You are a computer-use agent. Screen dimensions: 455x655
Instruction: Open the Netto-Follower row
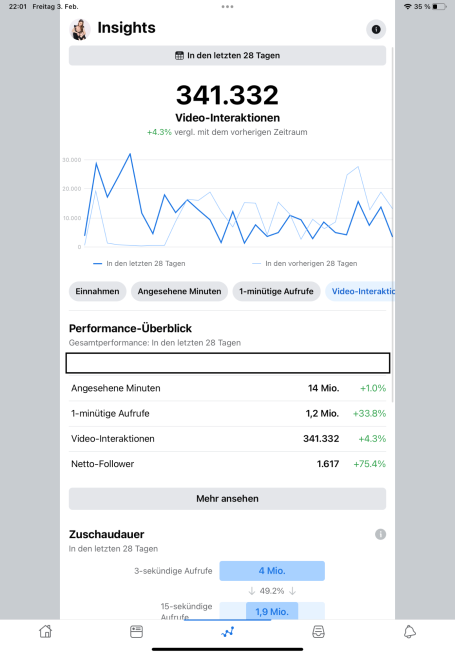[227, 464]
